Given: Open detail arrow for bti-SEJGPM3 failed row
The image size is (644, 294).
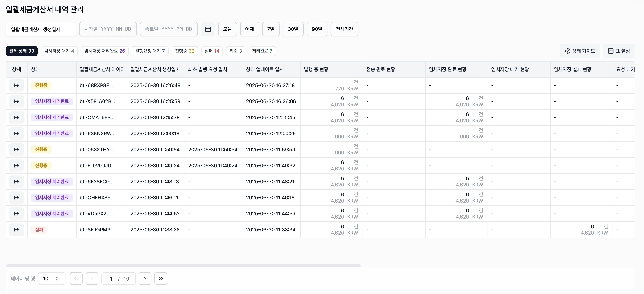Looking at the screenshot, I should coord(16,229).
